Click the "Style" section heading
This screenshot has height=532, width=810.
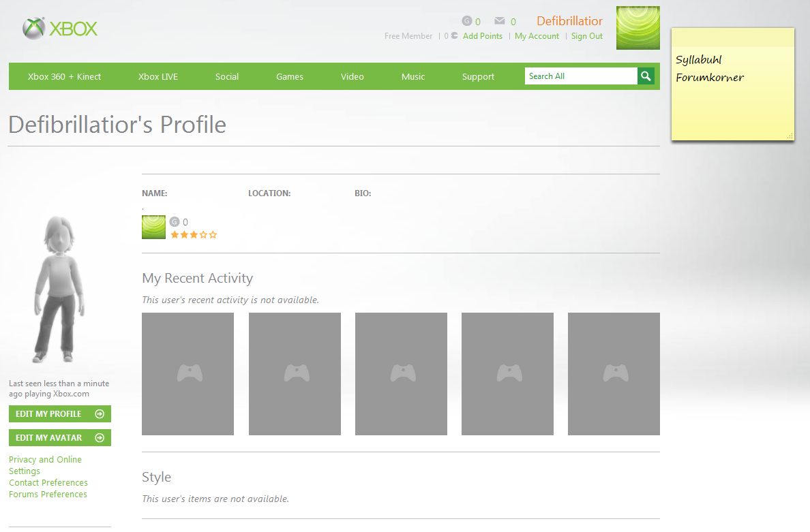(x=157, y=477)
